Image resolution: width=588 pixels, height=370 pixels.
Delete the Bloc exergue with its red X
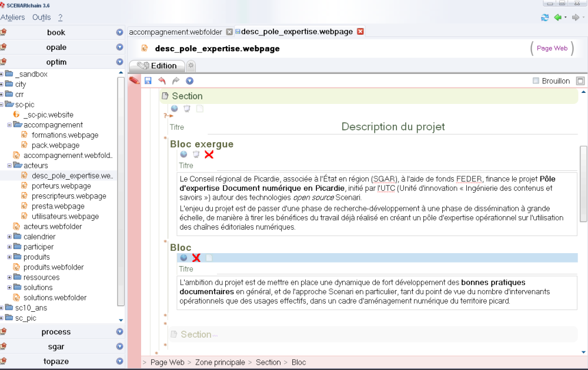[x=209, y=154]
